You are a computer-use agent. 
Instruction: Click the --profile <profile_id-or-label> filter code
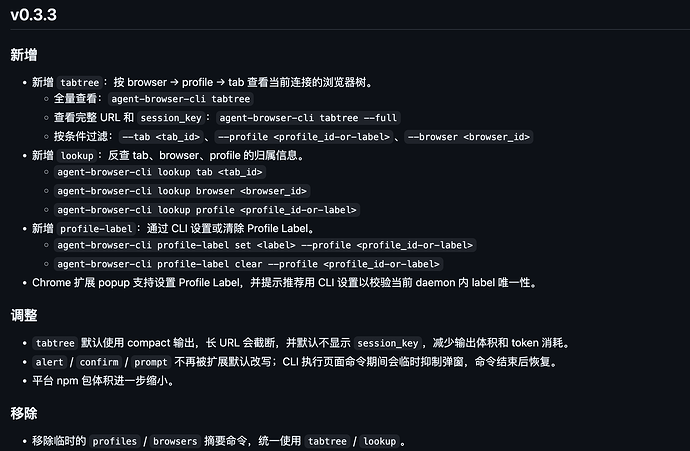(304, 137)
